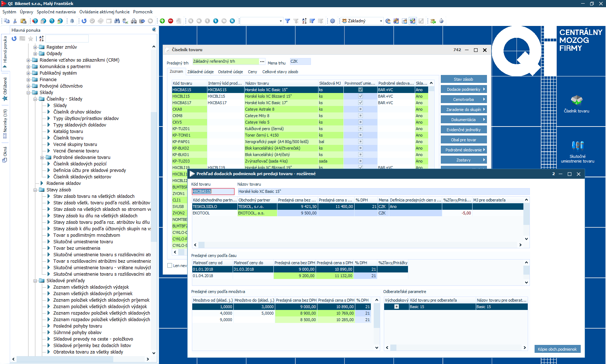Toggle Povinnosť umiestnenia checkbox for HXCBAS17

360,103
